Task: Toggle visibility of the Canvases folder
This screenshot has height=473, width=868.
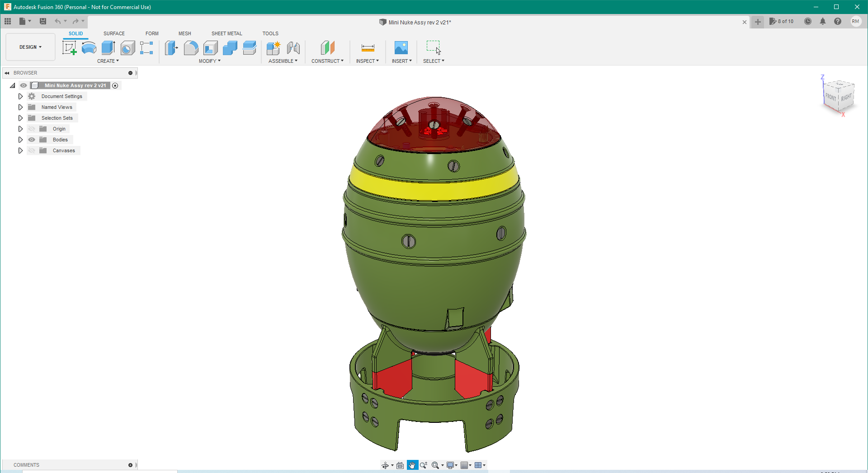Action: pos(32,150)
